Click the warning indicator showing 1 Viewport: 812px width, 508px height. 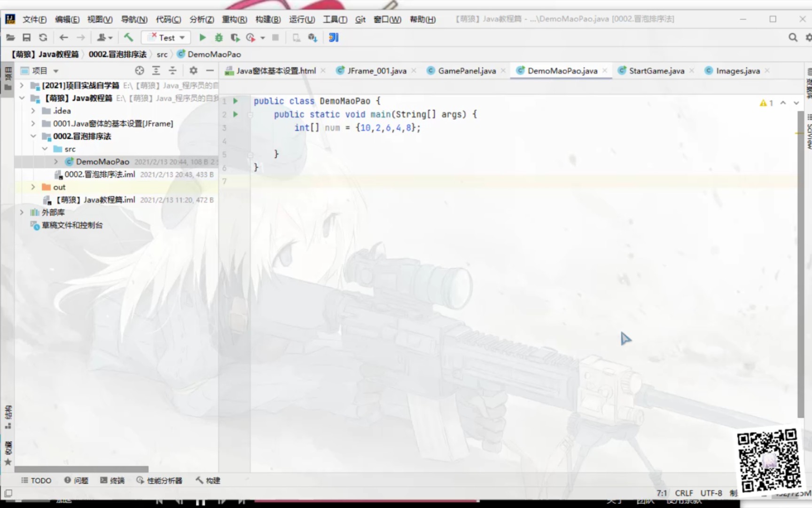766,103
